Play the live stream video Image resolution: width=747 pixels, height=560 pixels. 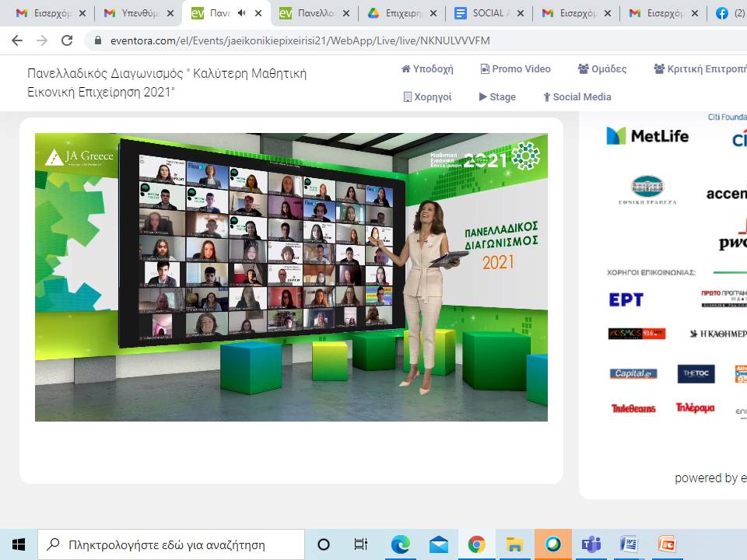coord(291,277)
